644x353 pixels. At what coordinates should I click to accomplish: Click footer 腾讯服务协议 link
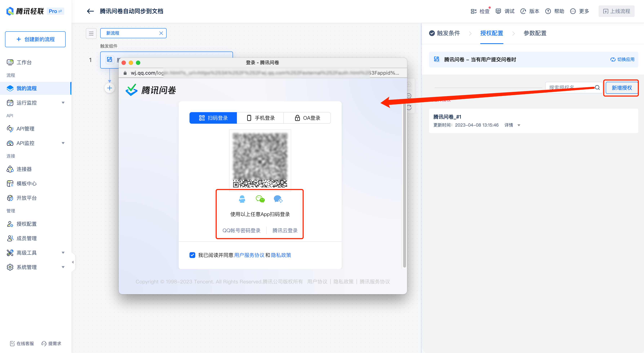(x=375, y=282)
